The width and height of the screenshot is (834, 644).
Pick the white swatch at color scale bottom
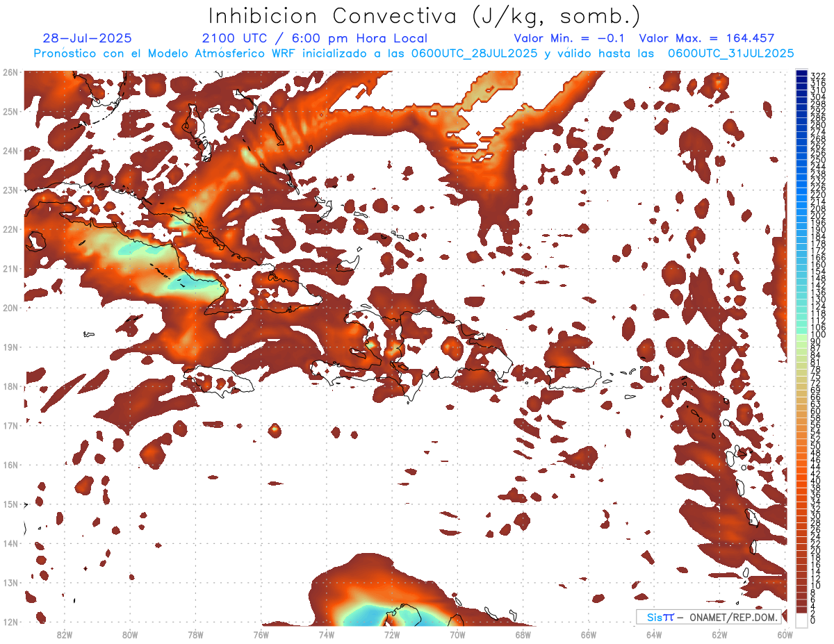[x=802, y=620]
